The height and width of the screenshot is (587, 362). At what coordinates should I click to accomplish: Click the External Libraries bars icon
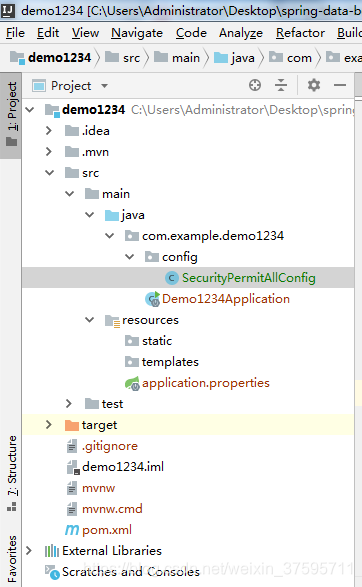52,551
